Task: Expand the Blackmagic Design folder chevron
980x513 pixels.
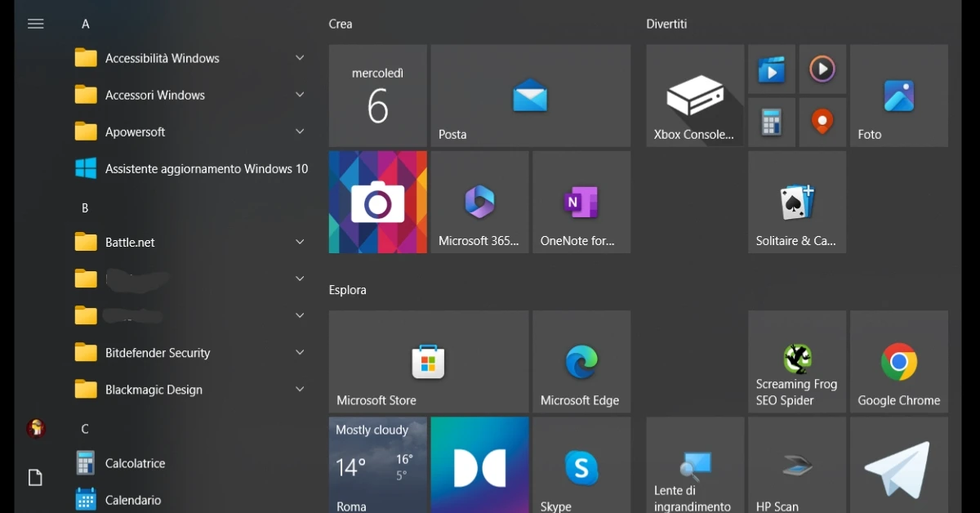Action: 300,390
